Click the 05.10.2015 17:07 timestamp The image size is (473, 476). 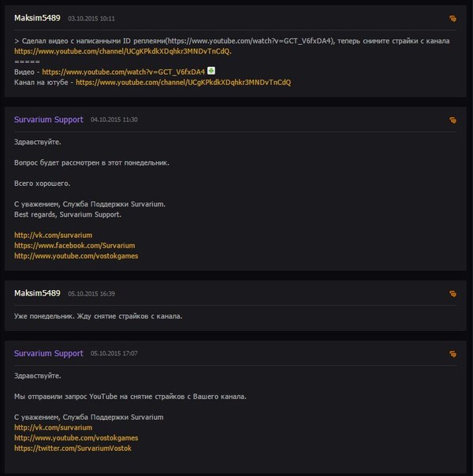point(114,354)
